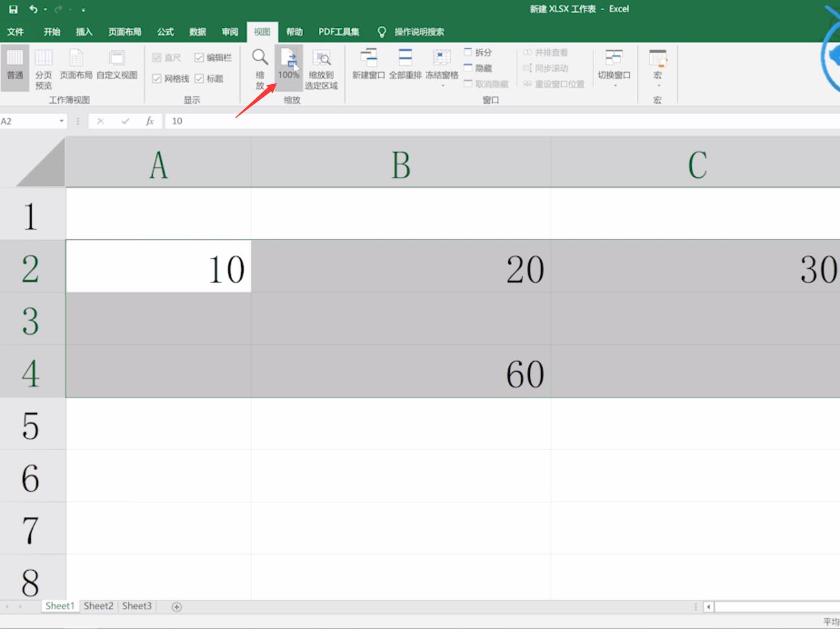Click the Save icon in quick access toolbar
840x629 pixels.
point(13,9)
